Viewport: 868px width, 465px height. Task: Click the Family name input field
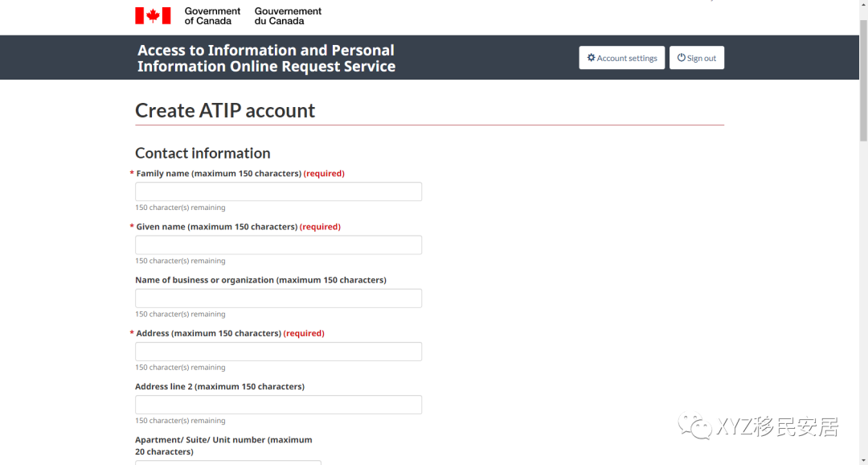(278, 191)
